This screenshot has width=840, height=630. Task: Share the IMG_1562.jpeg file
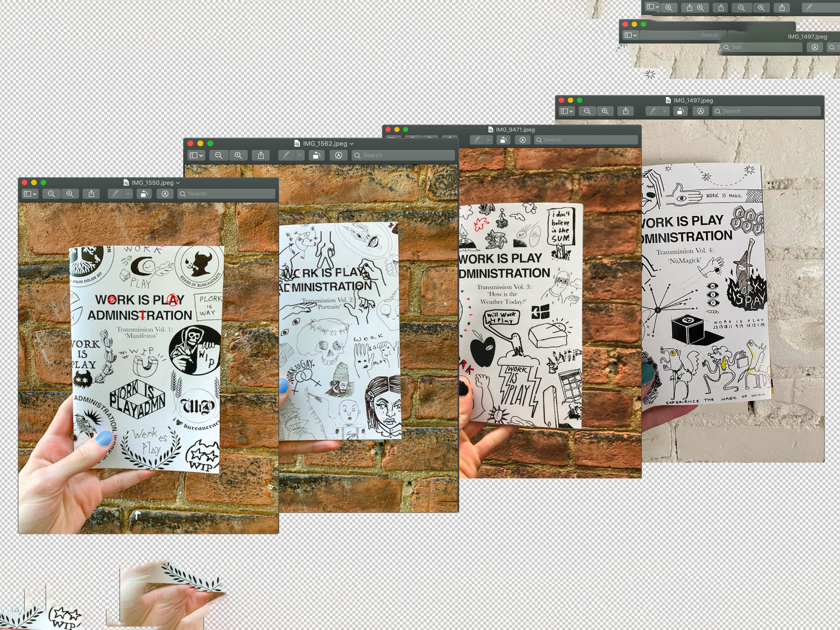261,155
